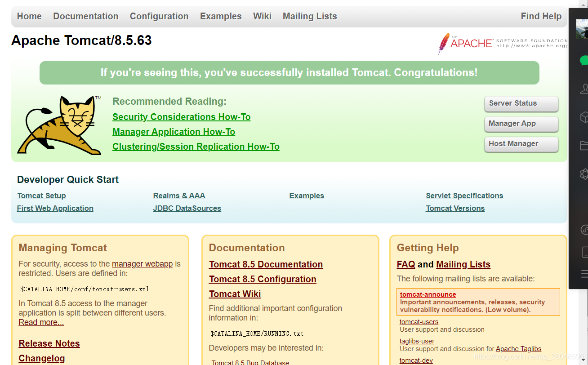
Task: Open Clustering/Session Replication How-To link
Action: click(196, 147)
